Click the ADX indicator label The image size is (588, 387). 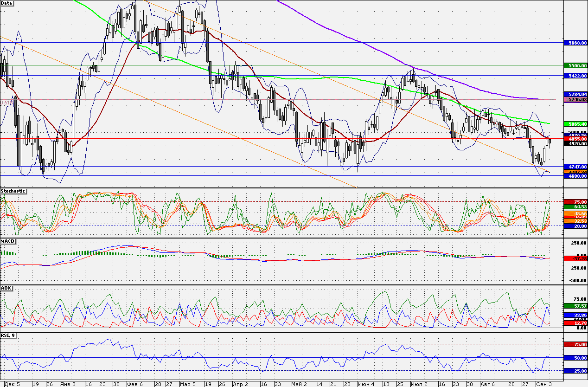6,288
